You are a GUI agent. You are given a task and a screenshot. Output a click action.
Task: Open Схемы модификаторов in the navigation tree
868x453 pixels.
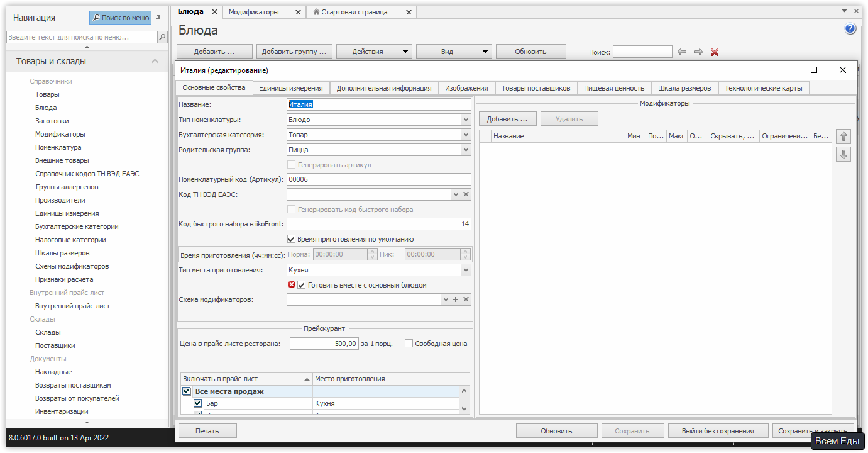pos(72,266)
